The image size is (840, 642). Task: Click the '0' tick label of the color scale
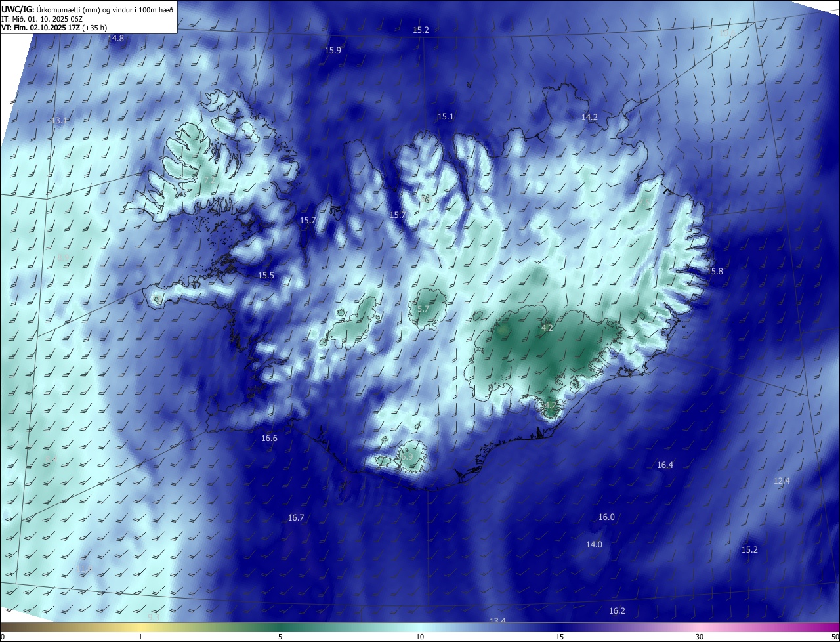pos(3,637)
